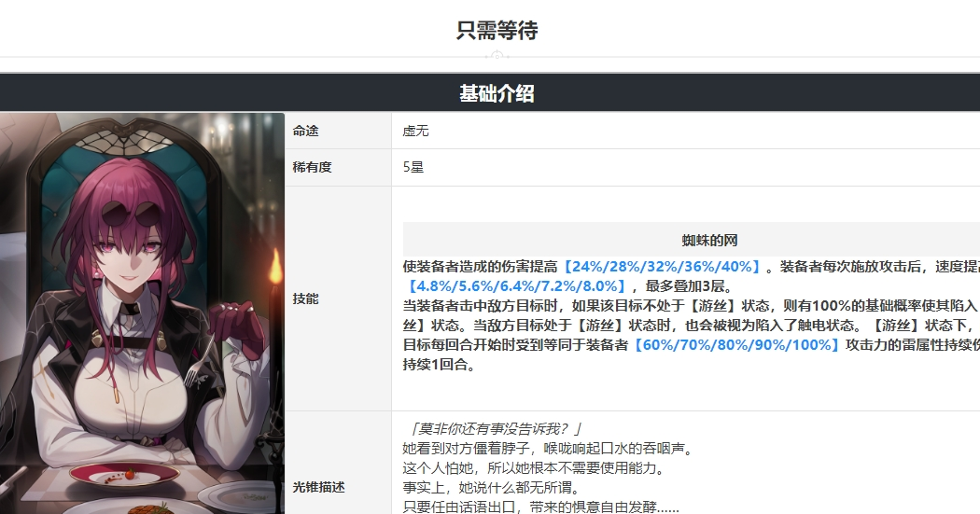Click the line 事实上，她说什么都无所谓。
The width and height of the screenshot is (980, 514).
click(x=492, y=487)
